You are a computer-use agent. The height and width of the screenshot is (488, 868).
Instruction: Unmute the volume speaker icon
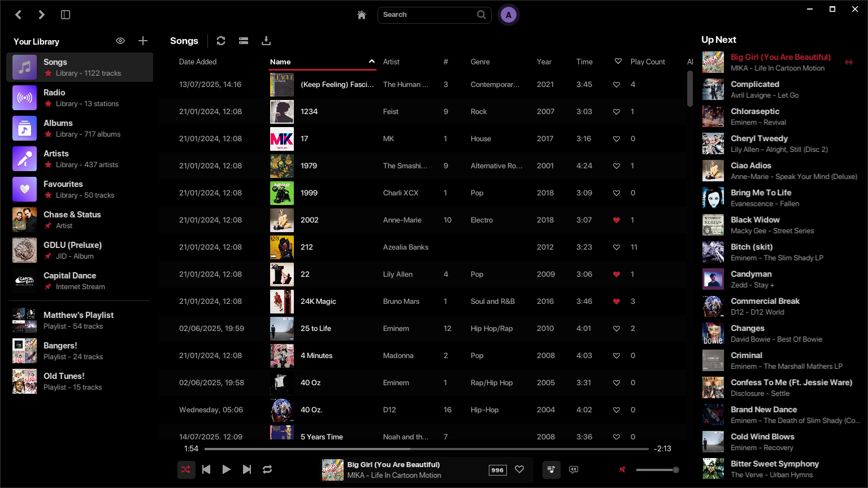[622, 469]
